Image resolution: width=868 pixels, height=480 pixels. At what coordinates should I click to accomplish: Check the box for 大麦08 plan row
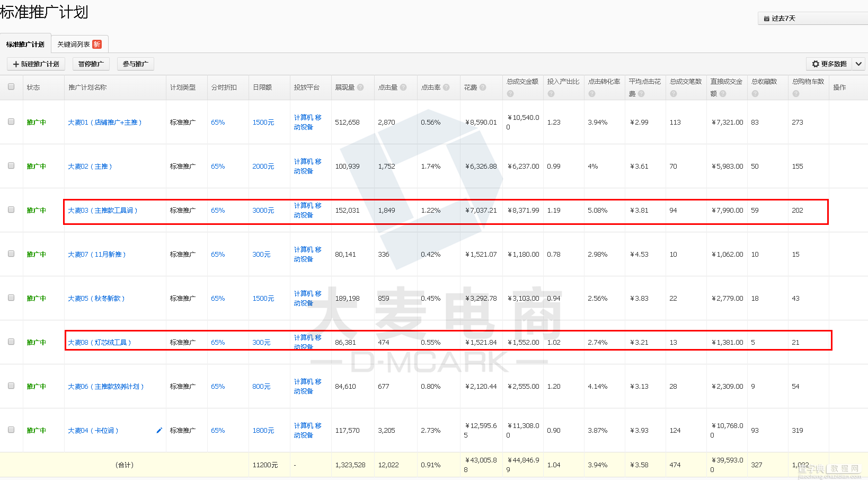pos(11,342)
